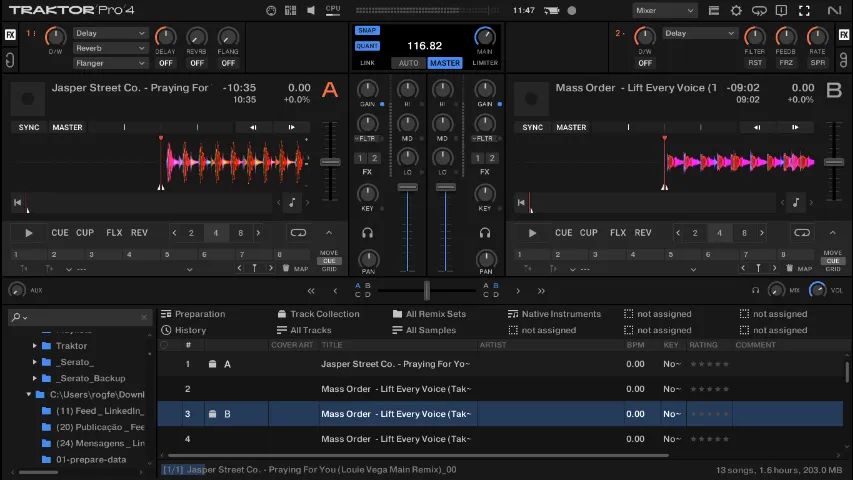
Task: Click the headphones cue for channel B
Action: point(485,233)
